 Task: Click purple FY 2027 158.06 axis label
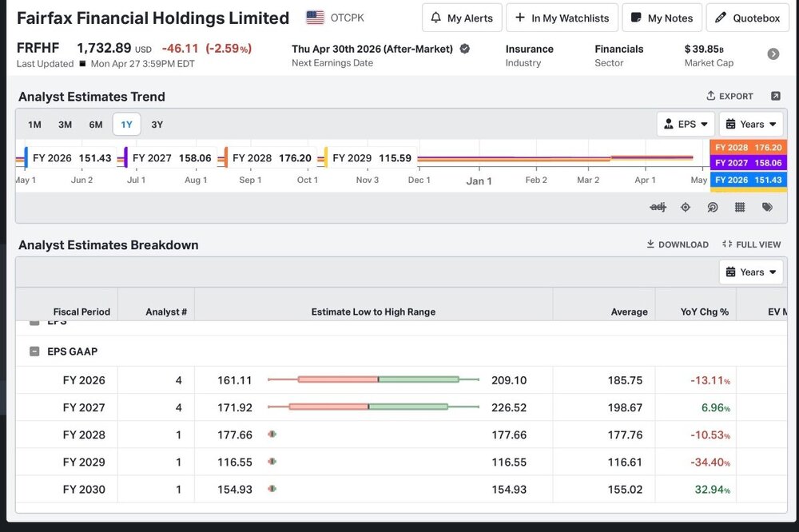[x=749, y=163]
